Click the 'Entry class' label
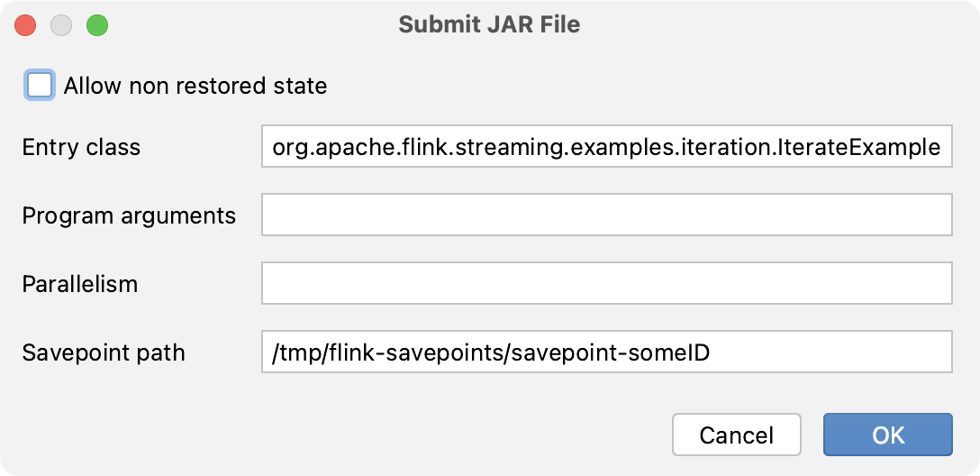This screenshot has width=980, height=476. coord(81,148)
